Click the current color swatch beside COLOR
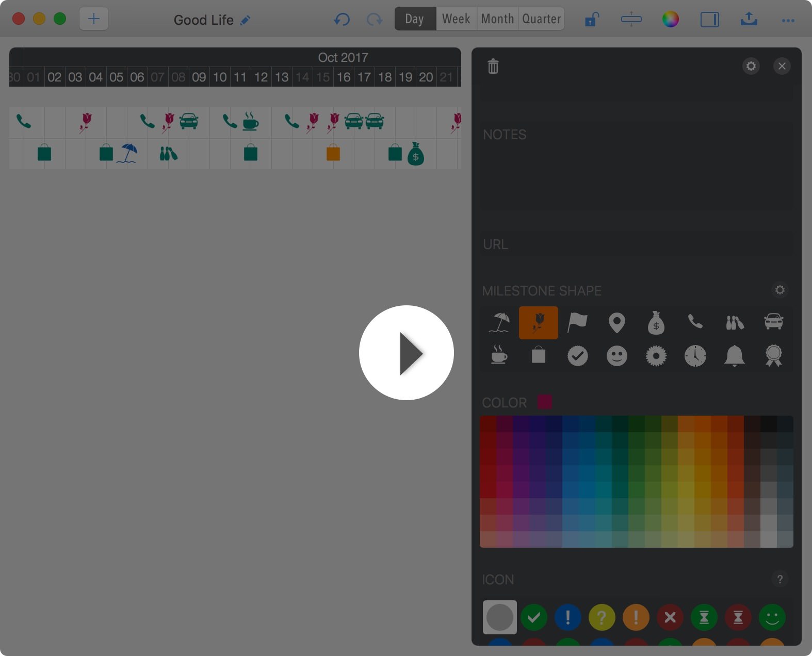 click(x=545, y=402)
